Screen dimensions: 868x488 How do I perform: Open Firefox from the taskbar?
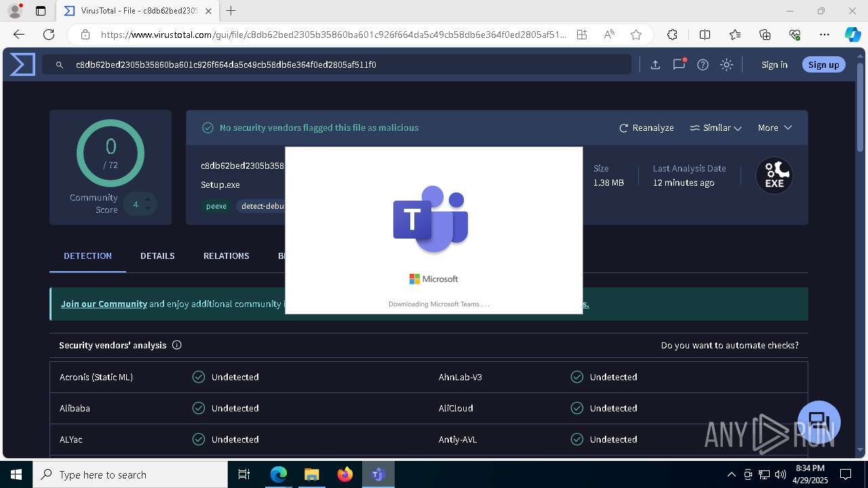pos(345,474)
